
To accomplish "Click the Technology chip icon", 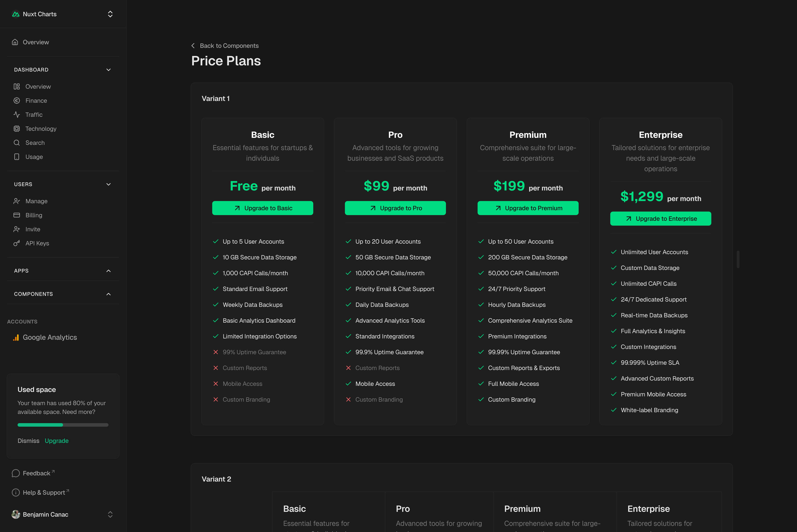I will [16, 129].
